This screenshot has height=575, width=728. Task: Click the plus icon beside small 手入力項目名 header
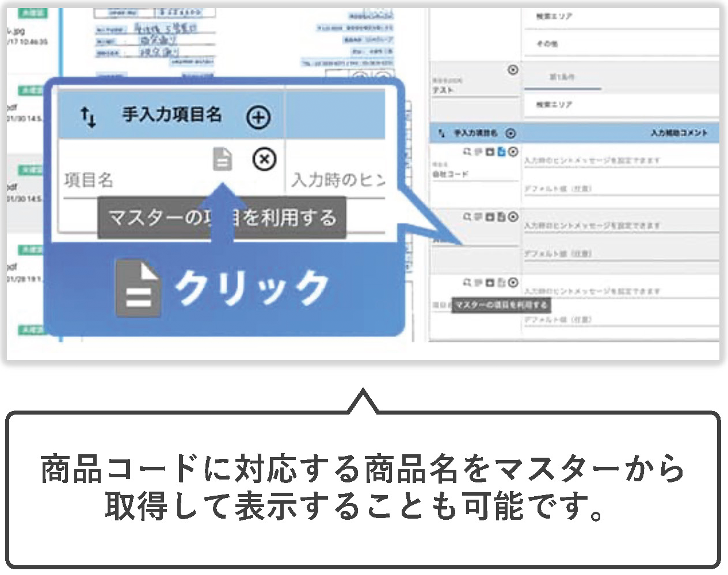pos(510,133)
